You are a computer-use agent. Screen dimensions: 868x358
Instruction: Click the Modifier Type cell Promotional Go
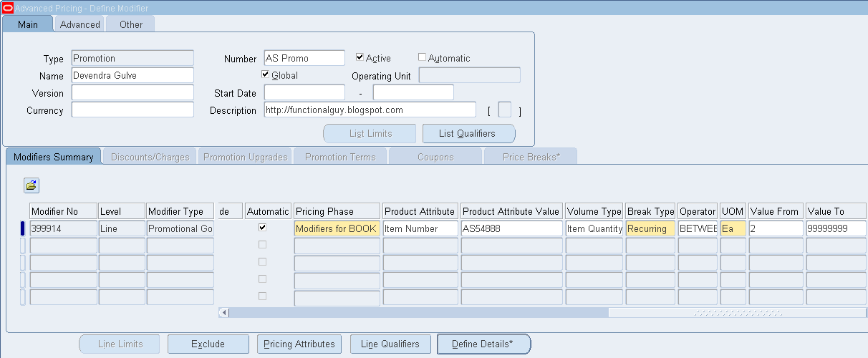pos(180,228)
